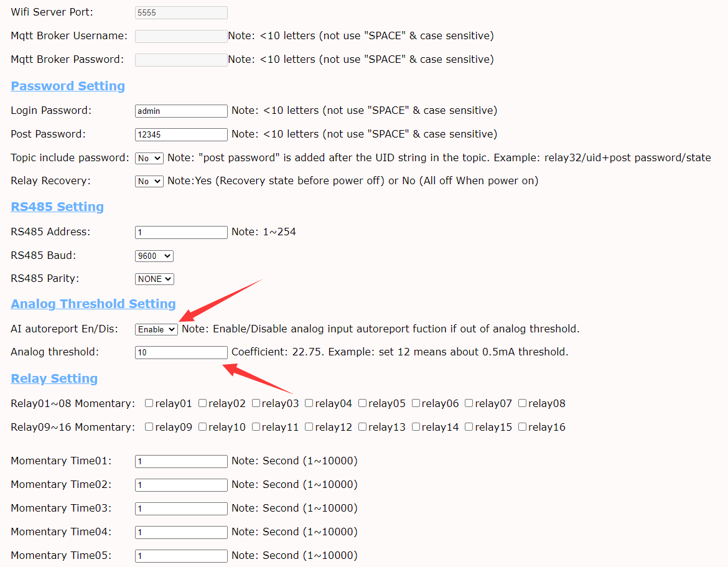Go to Analog Threshold Setting link
Viewport: 728px width, 567px height.
(93, 304)
